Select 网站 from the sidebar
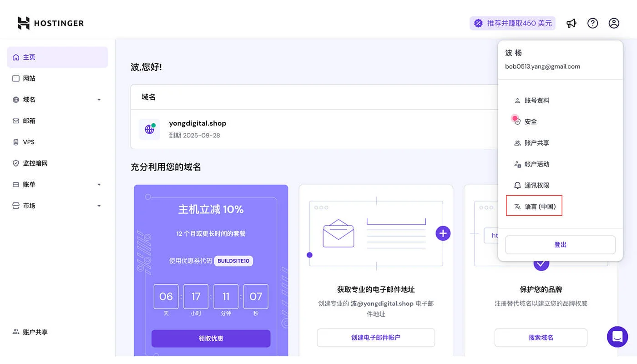This screenshot has width=637, height=364. point(30,78)
